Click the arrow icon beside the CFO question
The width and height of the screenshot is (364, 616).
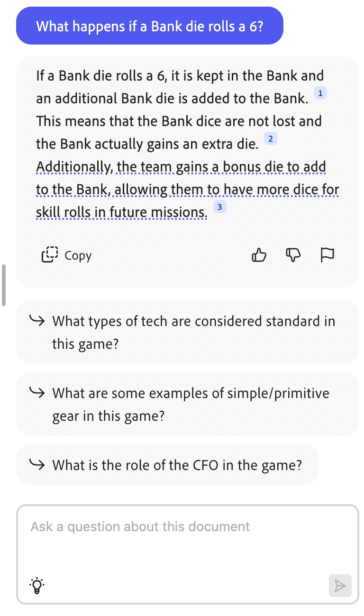37,464
